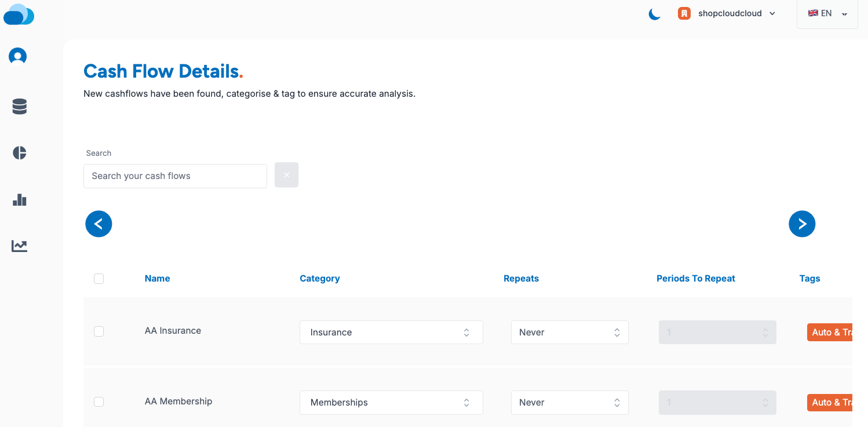This screenshot has width=868, height=427.
Task: Sort by the Name column header
Action: (x=157, y=278)
